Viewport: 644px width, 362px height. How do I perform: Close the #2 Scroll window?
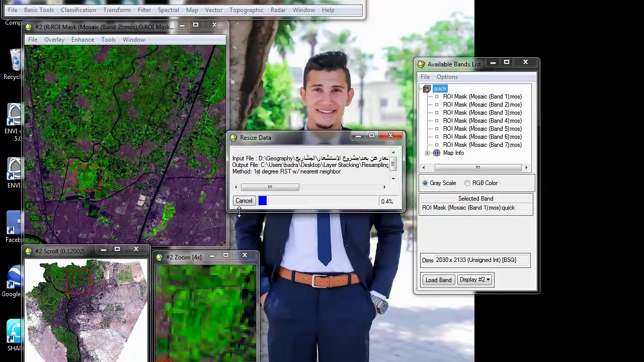click(136, 249)
